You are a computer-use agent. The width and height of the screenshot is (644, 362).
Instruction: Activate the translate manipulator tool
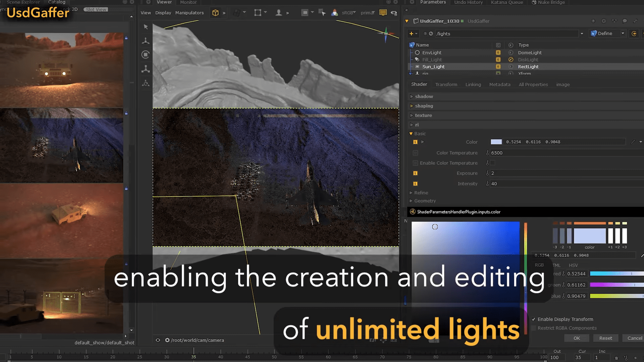coord(146,41)
